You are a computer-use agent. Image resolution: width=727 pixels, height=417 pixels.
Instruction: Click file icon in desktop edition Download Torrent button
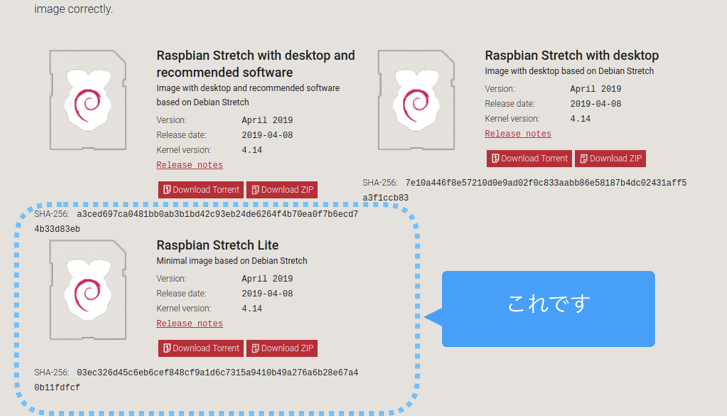point(495,159)
